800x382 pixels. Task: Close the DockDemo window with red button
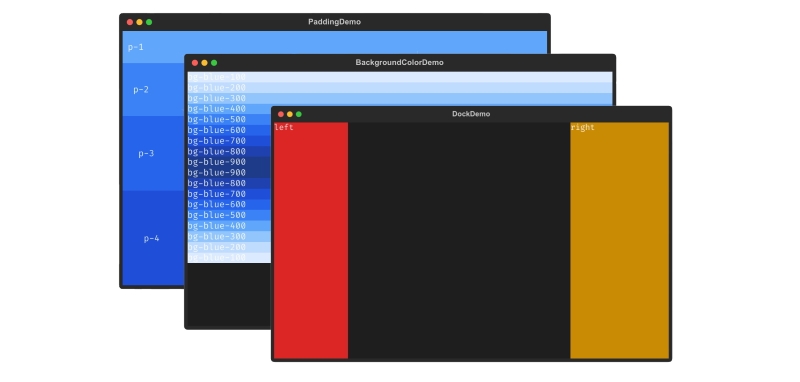click(x=281, y=114)
